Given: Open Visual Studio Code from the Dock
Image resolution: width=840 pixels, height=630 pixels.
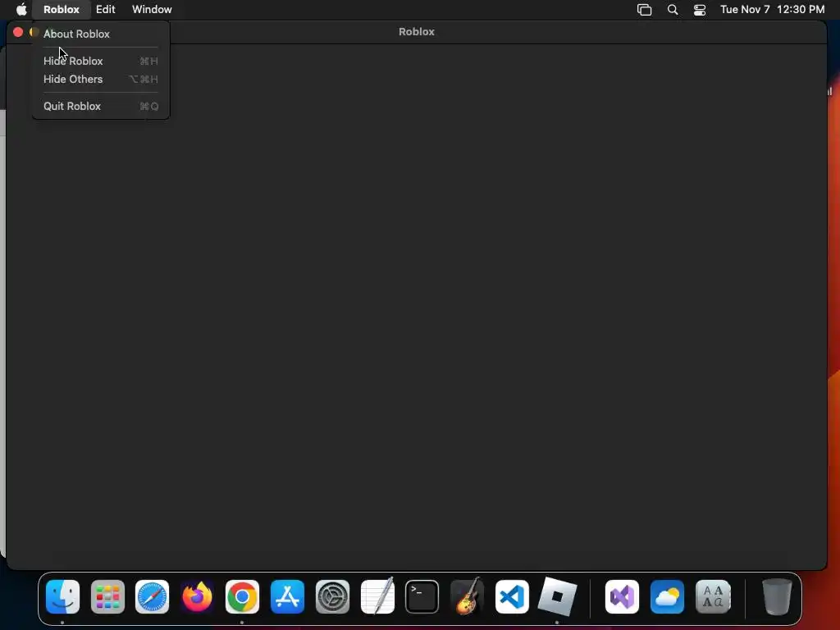Looking at the screenshot, I should coord(512,597).
